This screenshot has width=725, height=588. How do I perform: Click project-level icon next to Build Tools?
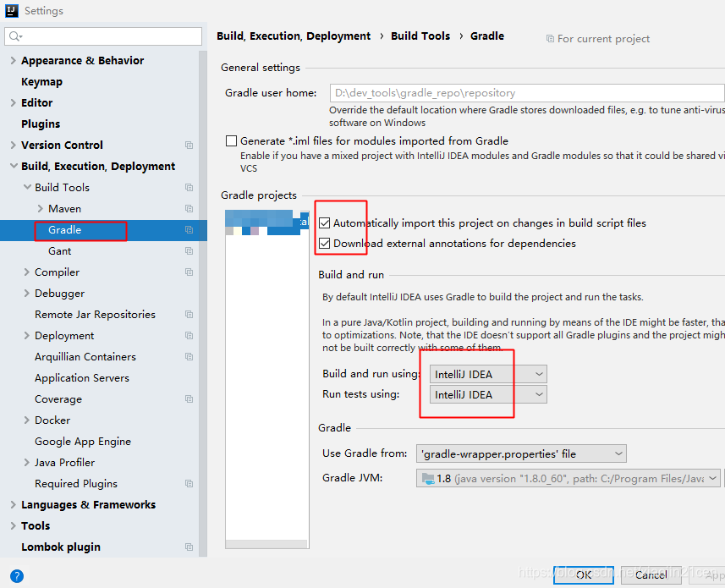tap(189, 187)
